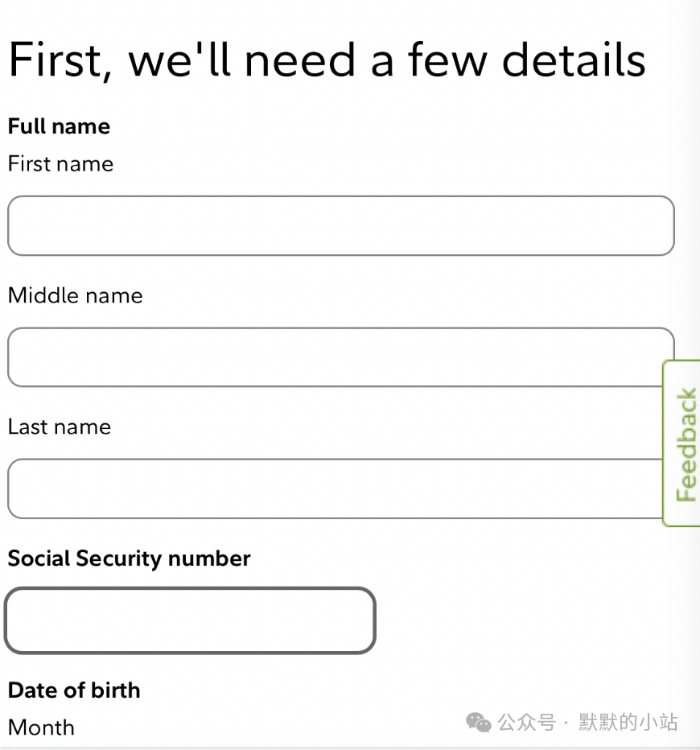Image resolution: width=700 pixels, height=750 pixels.
Task: Focus the First name text box
Action: tap(341, 225)
